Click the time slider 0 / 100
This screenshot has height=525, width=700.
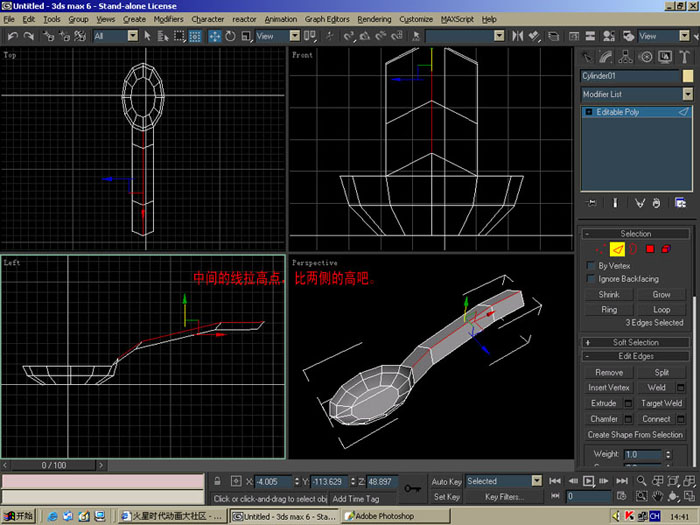54,466
